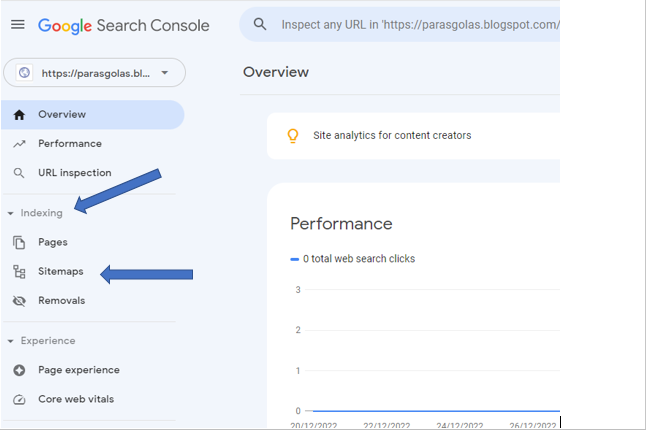The height and width of the screenshot is (430, 646).
Task: Collapse the Indexing section
Action: coord(35,213)
